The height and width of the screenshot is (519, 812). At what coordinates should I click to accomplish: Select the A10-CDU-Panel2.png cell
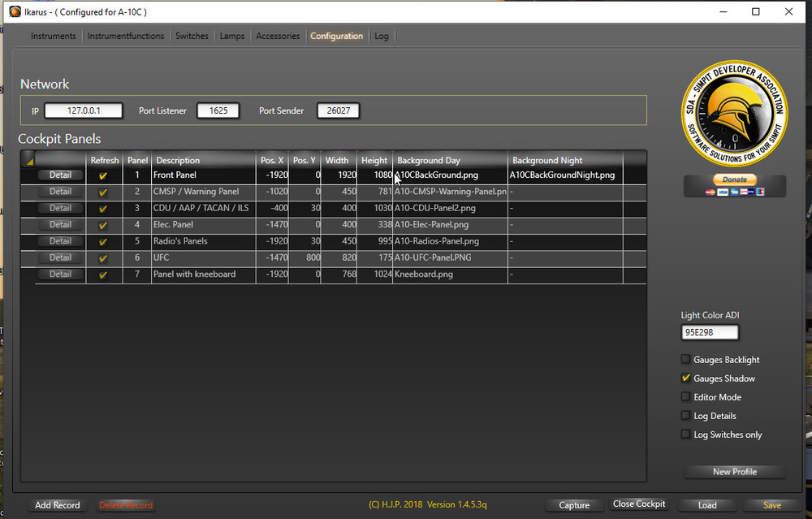(450, 208)
